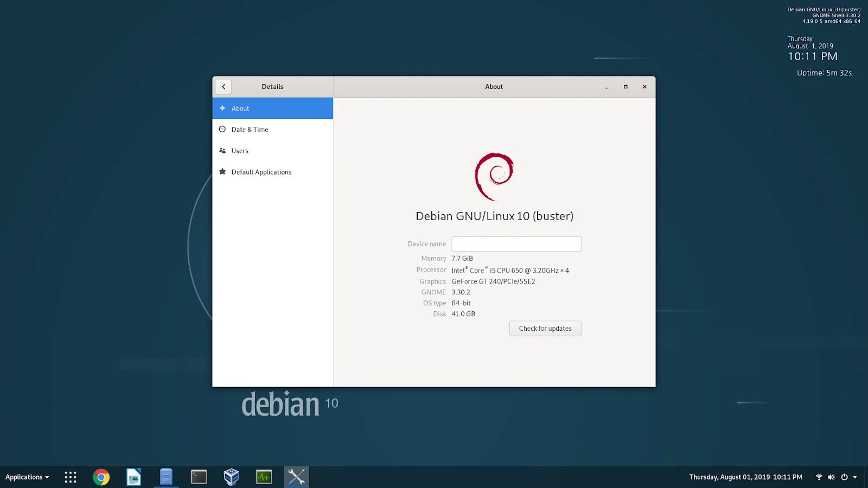This screenshot has height=488, width=868.
Task: Click the clock icon beside Date & Time
Action: (x=222, y=130)
